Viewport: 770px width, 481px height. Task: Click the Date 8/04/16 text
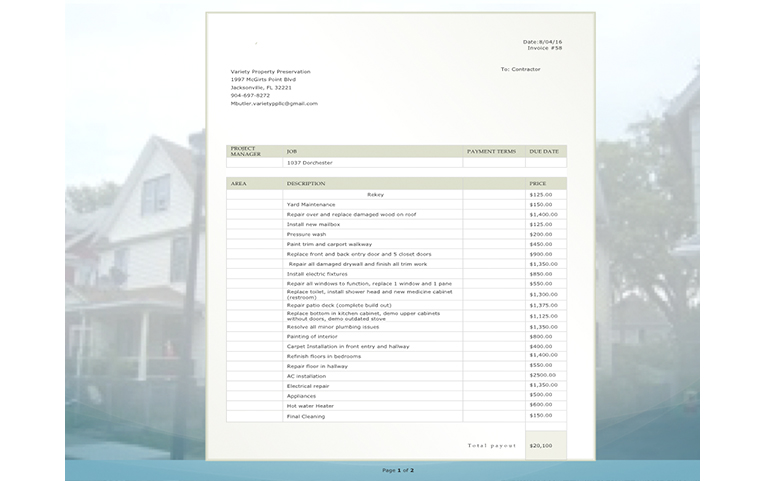(542, 41)
